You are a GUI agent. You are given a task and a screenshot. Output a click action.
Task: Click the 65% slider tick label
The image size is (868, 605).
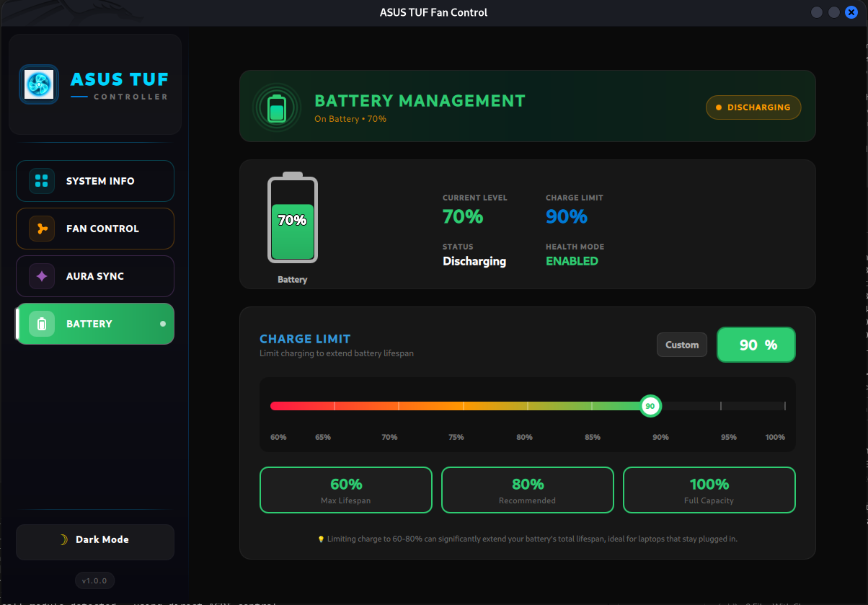pyautogui.click(x=323, y=438)
